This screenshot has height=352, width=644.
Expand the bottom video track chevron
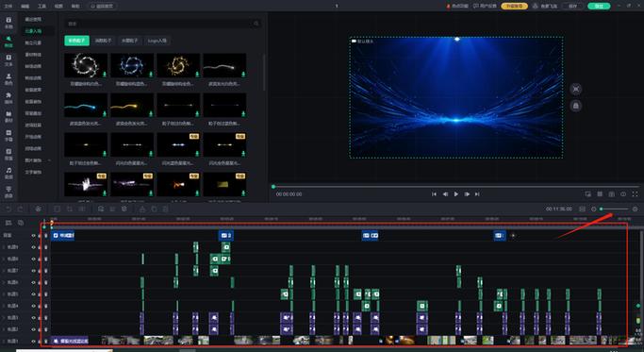[4, 341]
